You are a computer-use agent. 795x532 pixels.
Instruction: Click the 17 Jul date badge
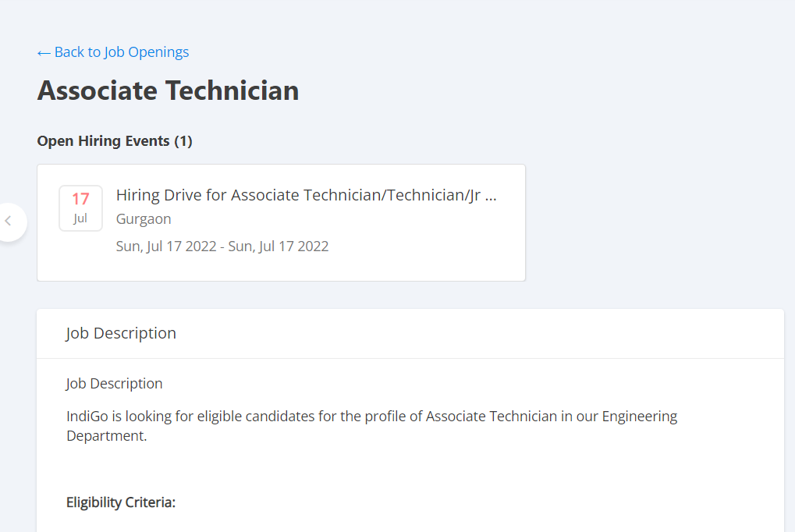[x=80, y=208]
